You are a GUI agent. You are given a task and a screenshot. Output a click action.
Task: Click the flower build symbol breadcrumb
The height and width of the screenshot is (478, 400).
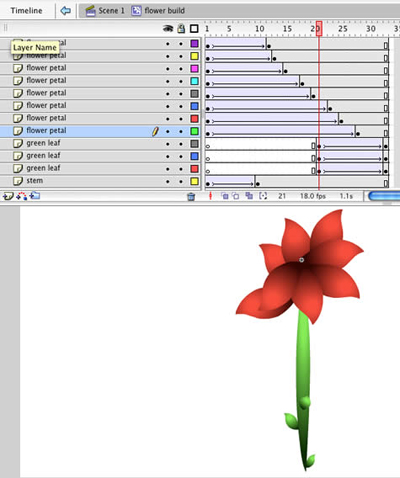pyautogui.click(x=158, y=11)
